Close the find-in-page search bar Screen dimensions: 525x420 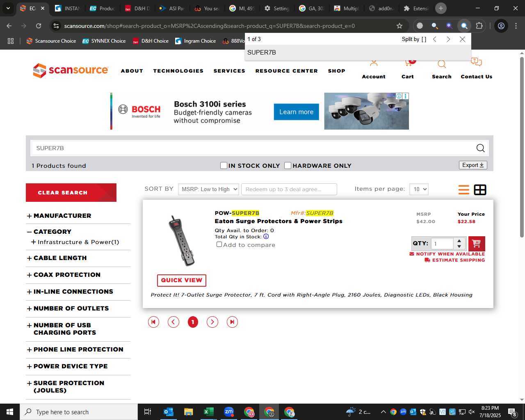pyautogui.click(x=463, y=39)
